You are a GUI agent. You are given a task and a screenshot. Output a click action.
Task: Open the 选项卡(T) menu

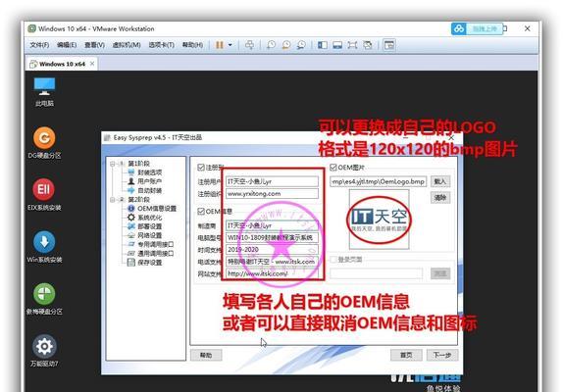pyautogui.click(x=162, y=45)
